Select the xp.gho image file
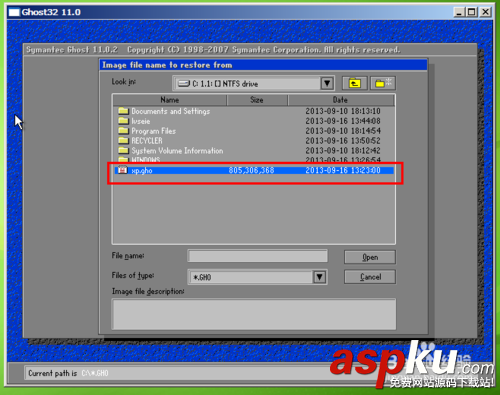The height and width of the screenshot is (395, 500). coord(254,170)
